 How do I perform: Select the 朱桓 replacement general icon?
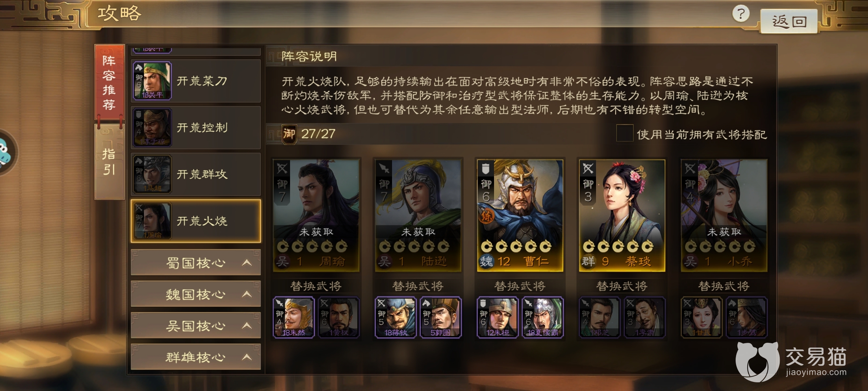click(497, 318)
